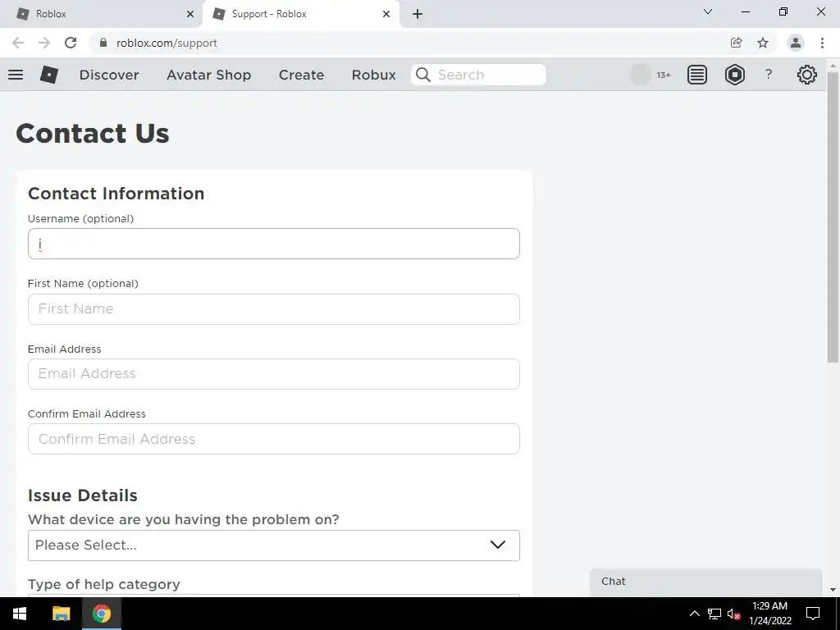Open the settings gear icon
This screenshot has height=630, width=840.
click(x=807, y=75)
